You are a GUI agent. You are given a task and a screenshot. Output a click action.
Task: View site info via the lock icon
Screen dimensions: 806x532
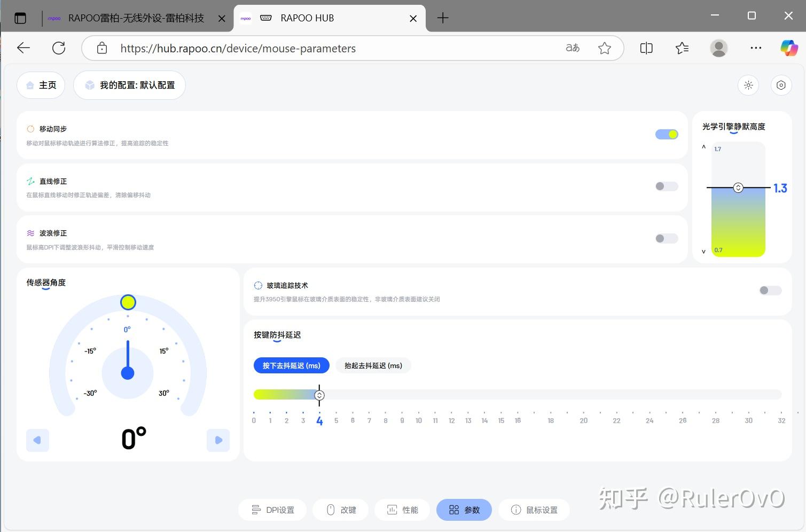coord(102,48)
